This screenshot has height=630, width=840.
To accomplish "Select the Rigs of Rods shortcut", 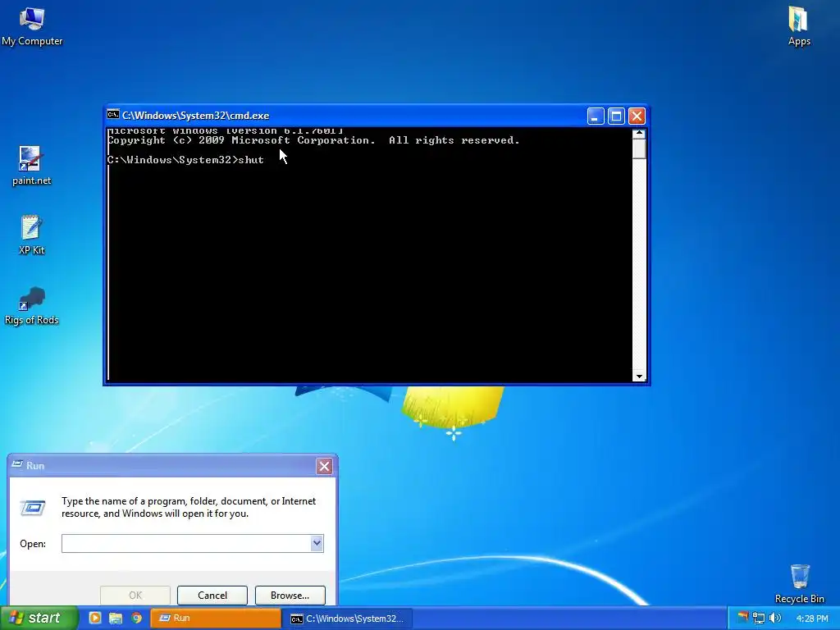I will (31, 305).
